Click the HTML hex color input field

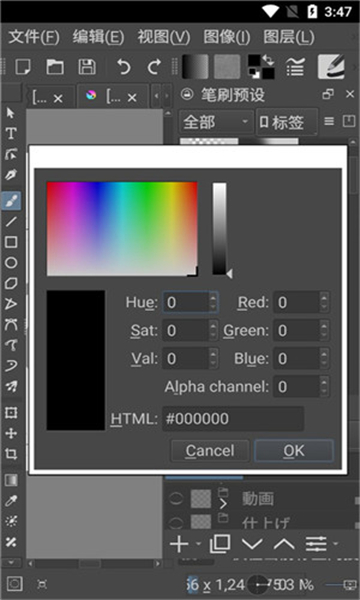[233, 419]
